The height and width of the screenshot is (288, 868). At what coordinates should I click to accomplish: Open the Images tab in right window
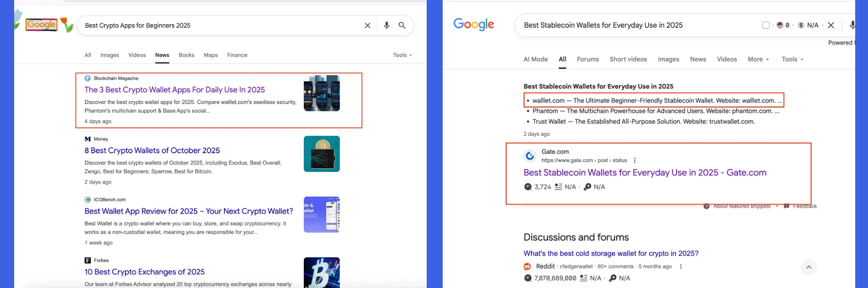[x=668, y=59]
